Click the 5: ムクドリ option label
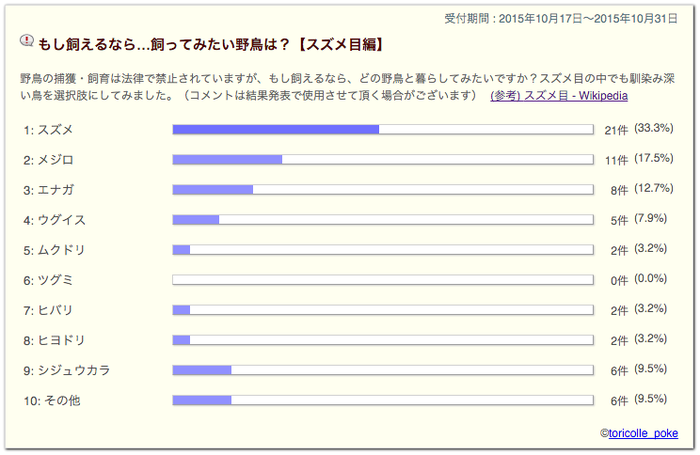The width and height of the screenshot is (700, 455). coord(54,250)
